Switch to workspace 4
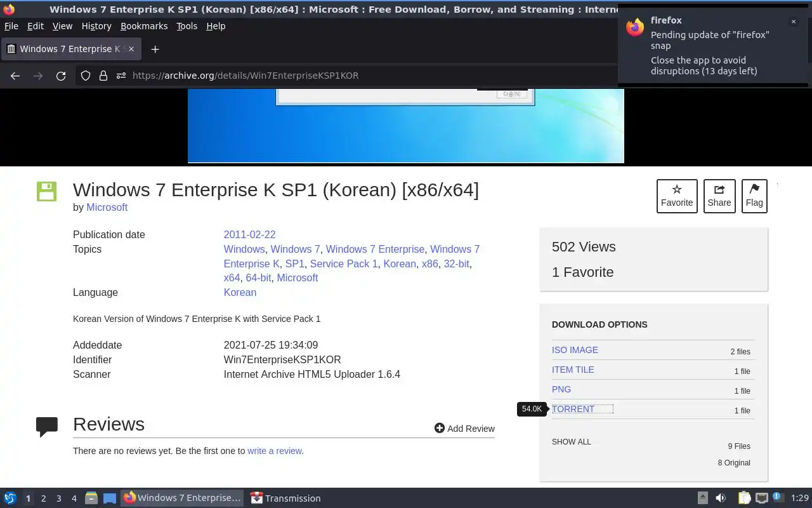 click(74, 498)
